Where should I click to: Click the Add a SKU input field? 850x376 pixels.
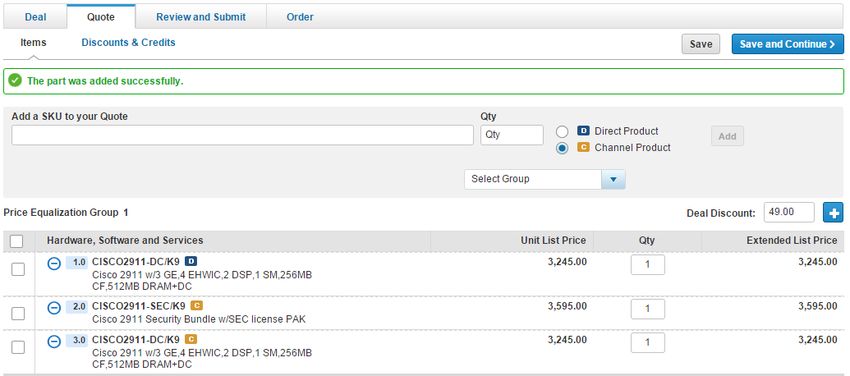pos(242,135)
